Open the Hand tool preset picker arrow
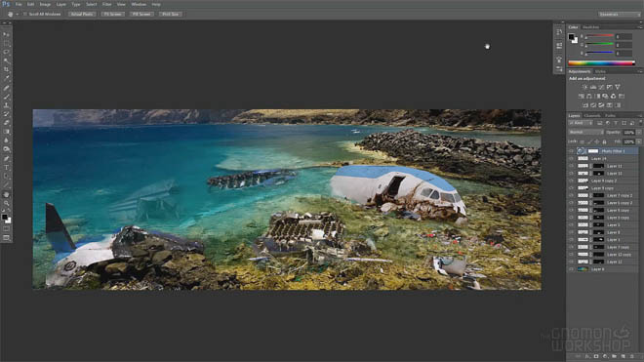The width and height of the screenshot is (644, 362). (x=18, y=14)
